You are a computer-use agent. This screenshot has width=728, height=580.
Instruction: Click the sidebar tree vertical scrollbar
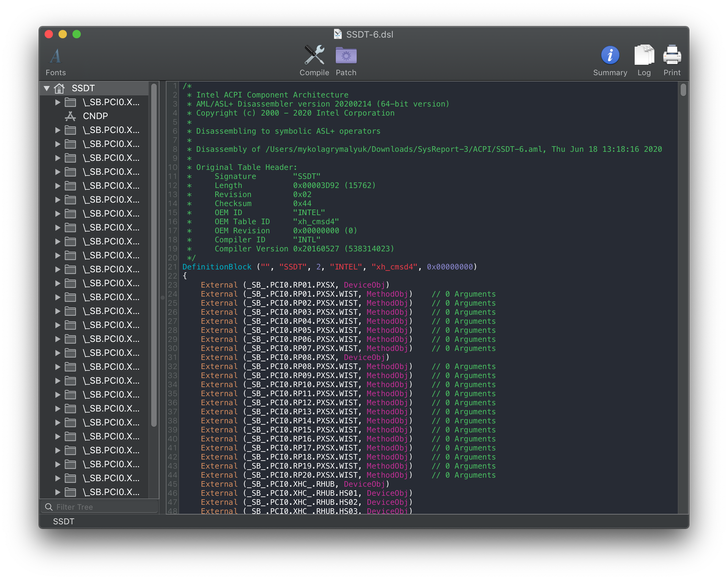pyautogui.click(x=154, y=254)
